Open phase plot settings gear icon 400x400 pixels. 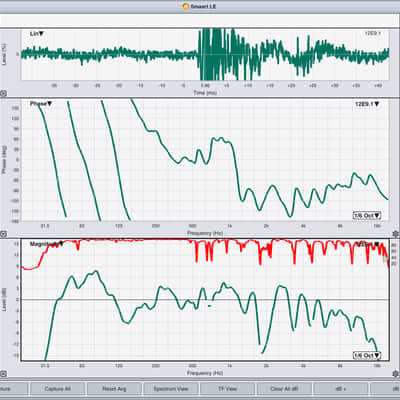click(396, 233)
